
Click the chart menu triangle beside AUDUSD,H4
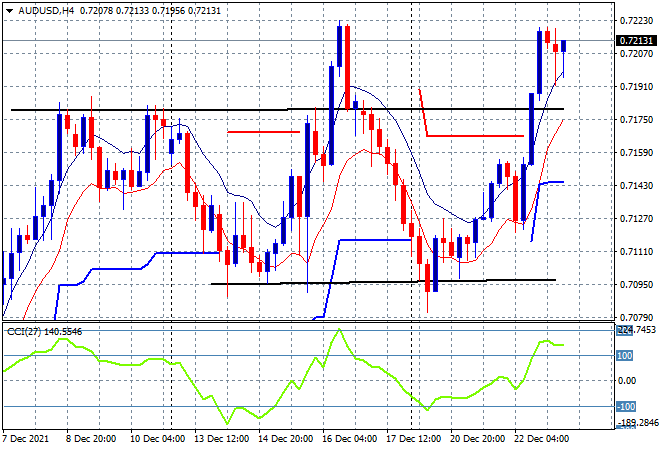(x=9, y=11)
